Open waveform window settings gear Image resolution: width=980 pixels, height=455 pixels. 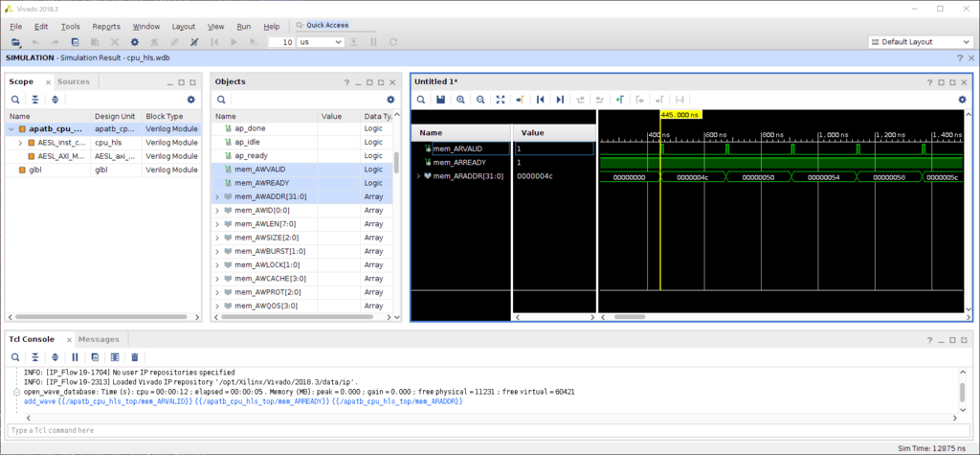pos(963,100)
